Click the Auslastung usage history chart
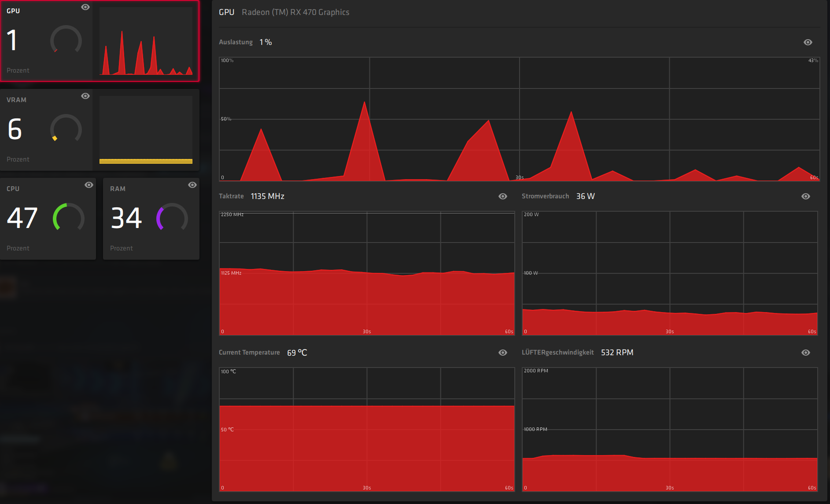This screenshot has width=830, height=504. tap(520, 119)
